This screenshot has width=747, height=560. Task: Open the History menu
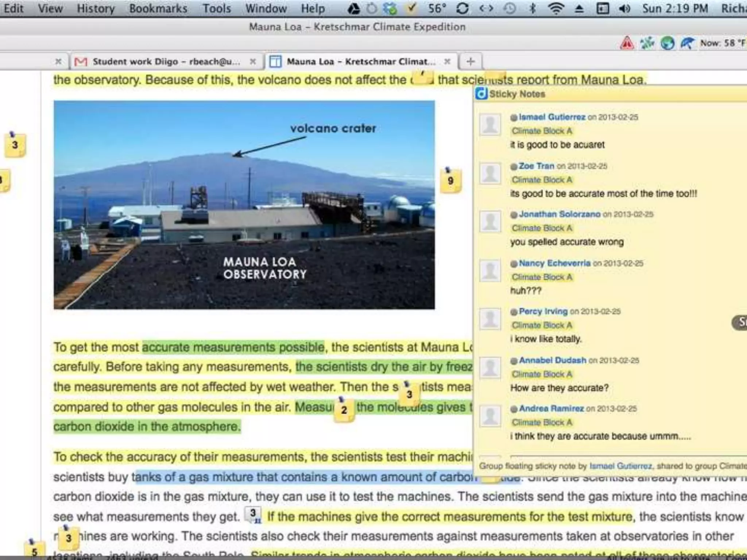pos(96,8)
